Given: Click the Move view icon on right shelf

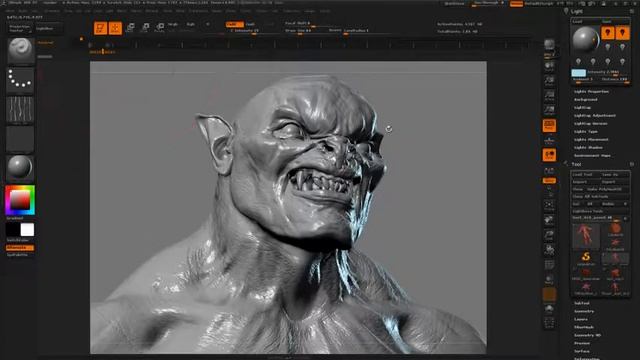Looking at the screenshot, I should pos(549,220).
